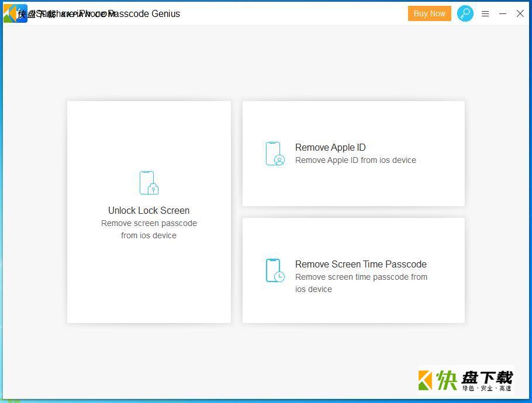Click the phone-with-lock icon

click(x=149, y=183)
